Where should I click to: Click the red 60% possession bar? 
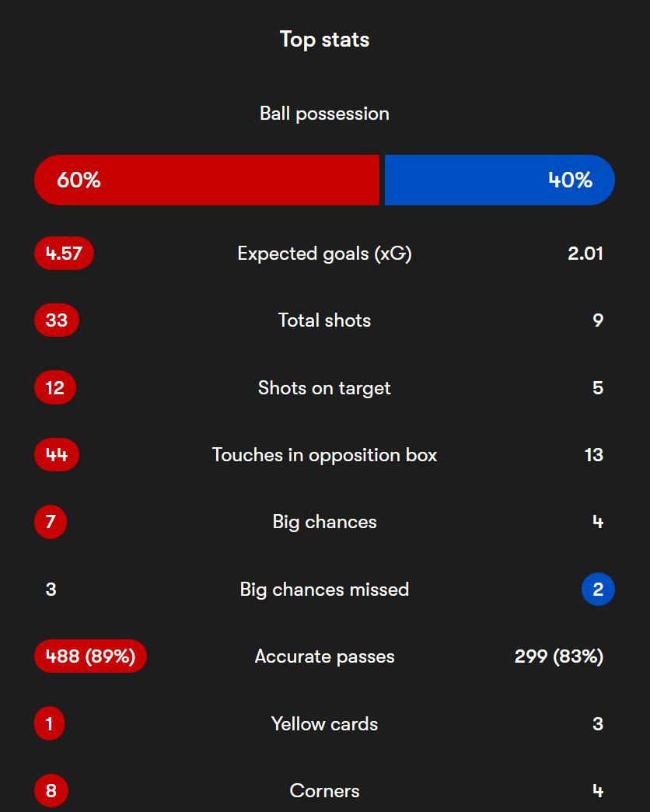(207, 180)
